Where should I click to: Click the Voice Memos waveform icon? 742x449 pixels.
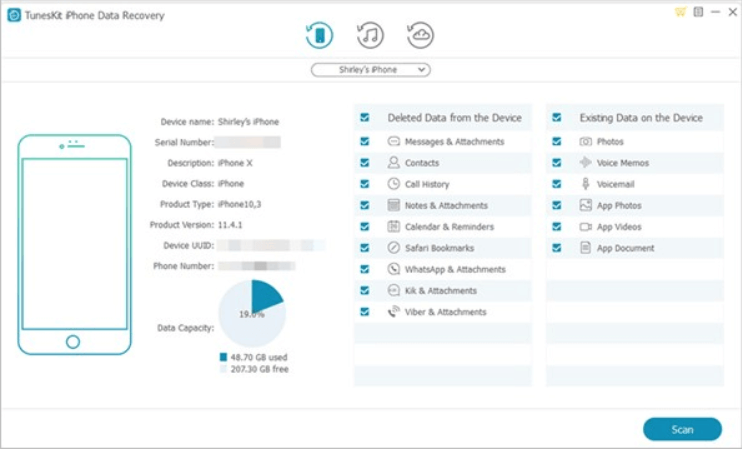coord(586,163)
